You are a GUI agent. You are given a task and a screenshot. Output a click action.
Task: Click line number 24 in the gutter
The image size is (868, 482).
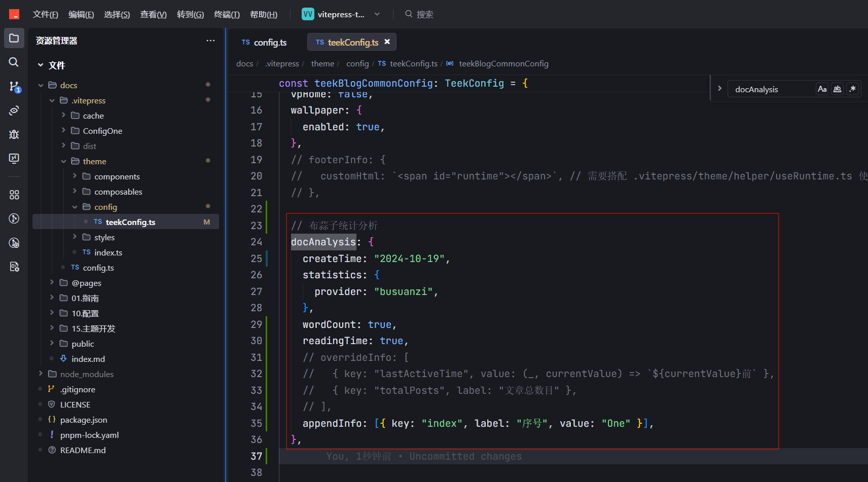coord(257,242)
